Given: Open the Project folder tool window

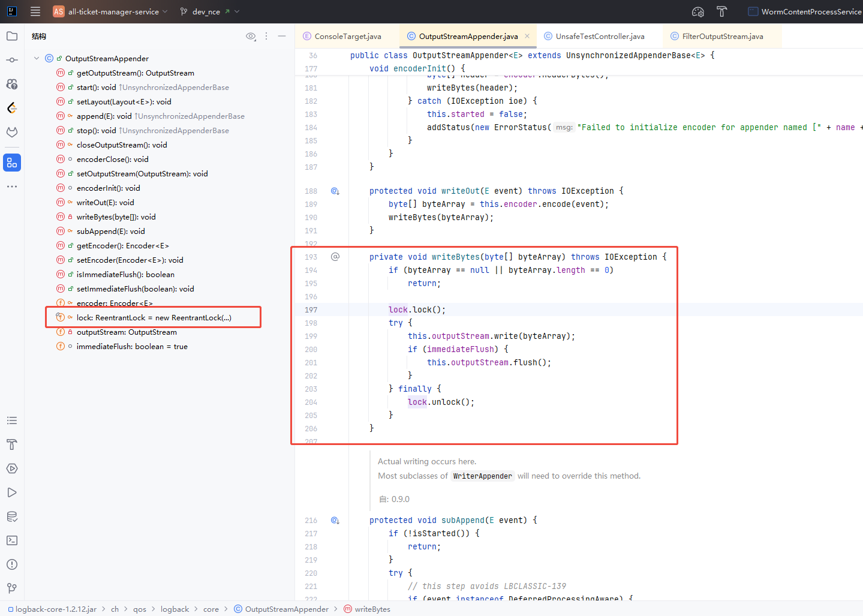Looking at the screenshot, I should 12,36.
